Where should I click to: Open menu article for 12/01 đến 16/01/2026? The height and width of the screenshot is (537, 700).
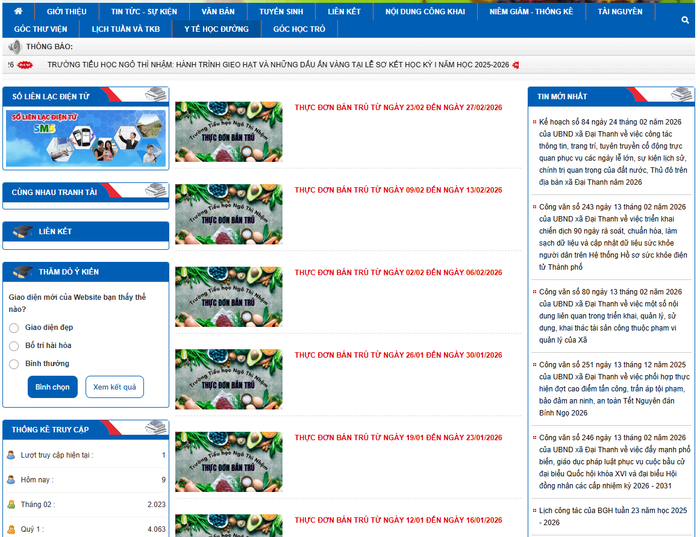click(x=398, y=520)
